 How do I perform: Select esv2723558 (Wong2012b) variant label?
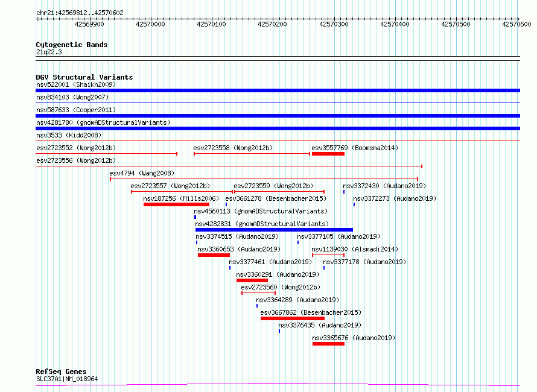tap(233, 148)
